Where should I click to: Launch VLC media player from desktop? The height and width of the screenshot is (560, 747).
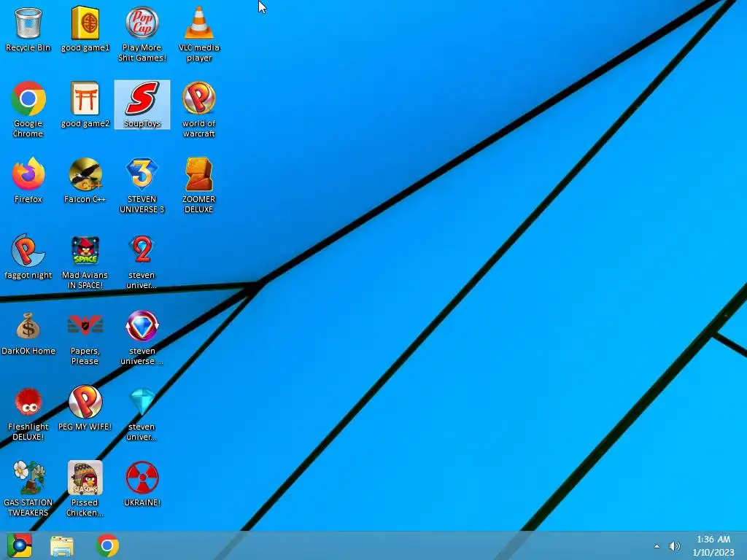coord(198,34)
